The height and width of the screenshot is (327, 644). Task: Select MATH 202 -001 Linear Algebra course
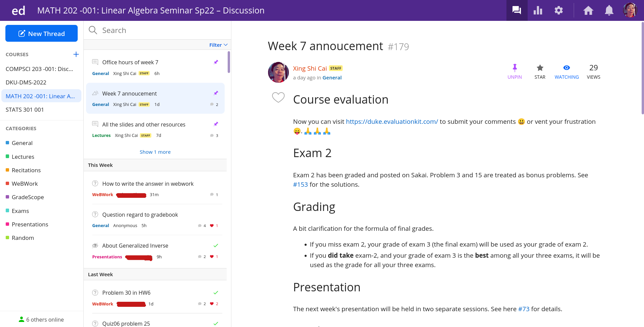point(41,96)
